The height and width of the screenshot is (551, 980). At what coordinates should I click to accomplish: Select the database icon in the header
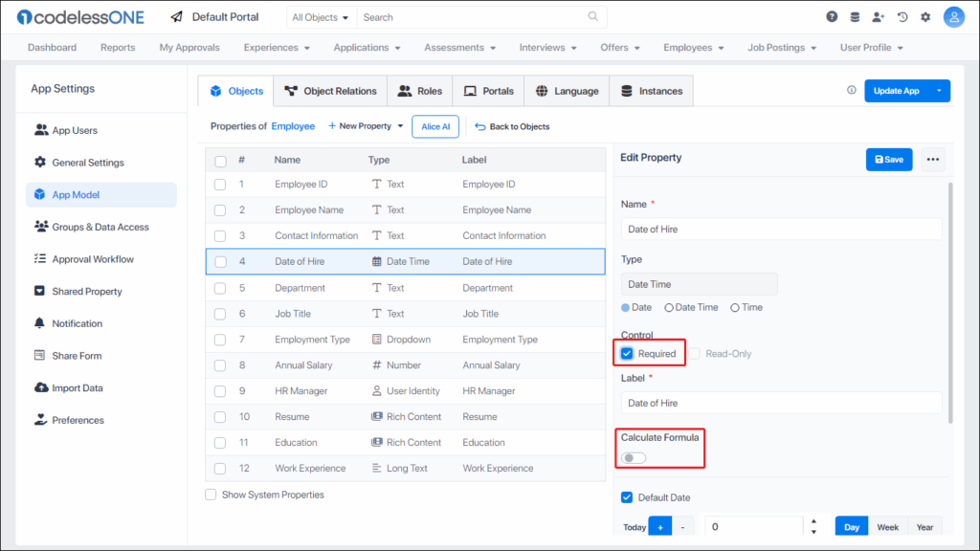click(x=855, y=16)
